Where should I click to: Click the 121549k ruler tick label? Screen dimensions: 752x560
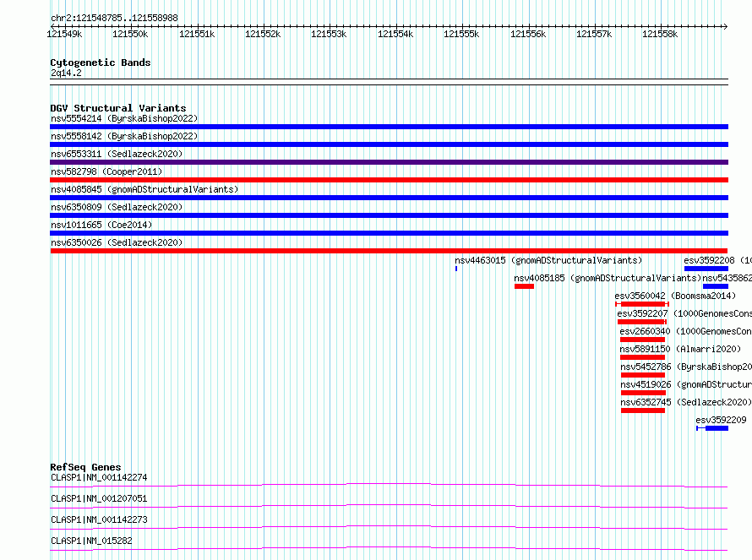64,34
